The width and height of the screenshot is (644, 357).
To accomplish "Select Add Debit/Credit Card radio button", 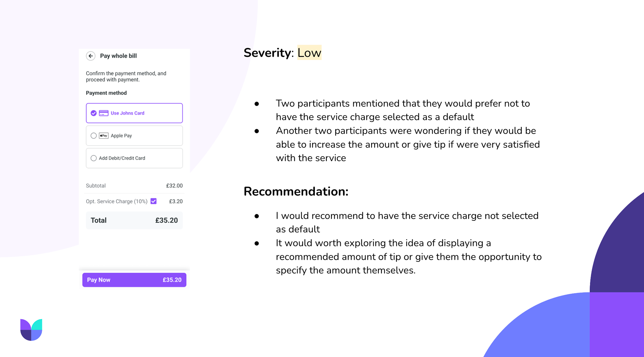I will click(94, 158).
